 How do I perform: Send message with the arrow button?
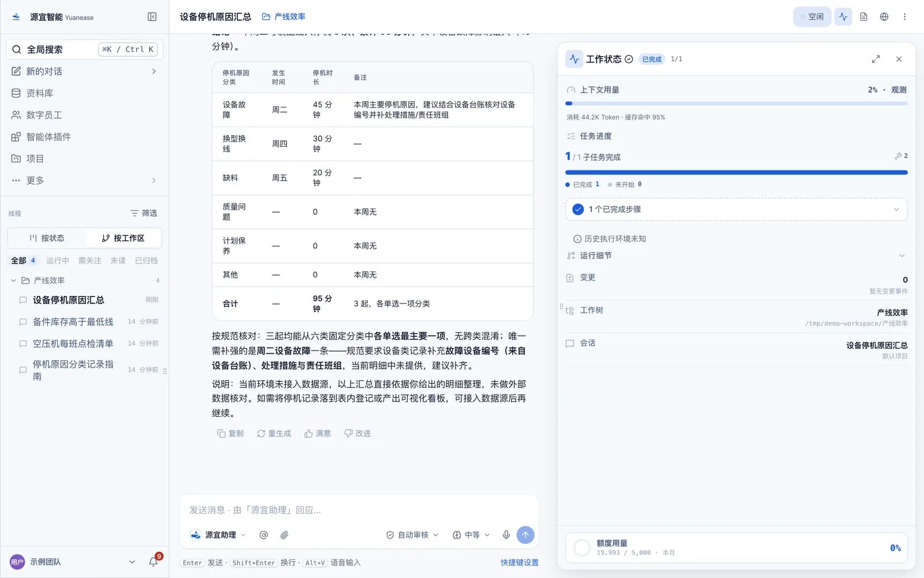(x=526, y=535)
